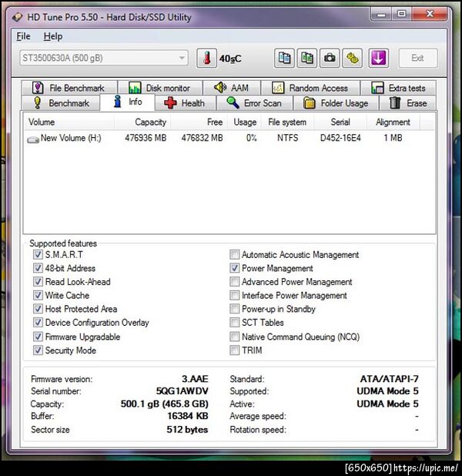Toggle Automatic Acoustic Management checkbox
The image size is (462, 476).
pos(234,254)
